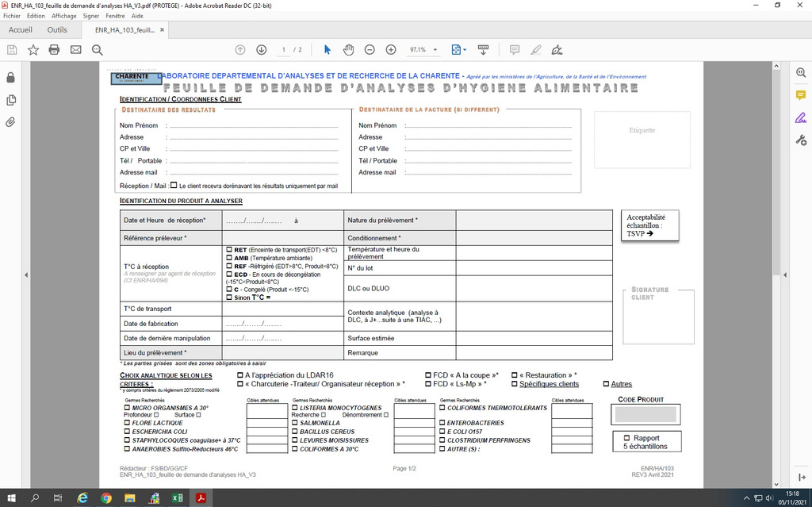
Task: Switch to the Accueil tab
Action: point(20,30)
